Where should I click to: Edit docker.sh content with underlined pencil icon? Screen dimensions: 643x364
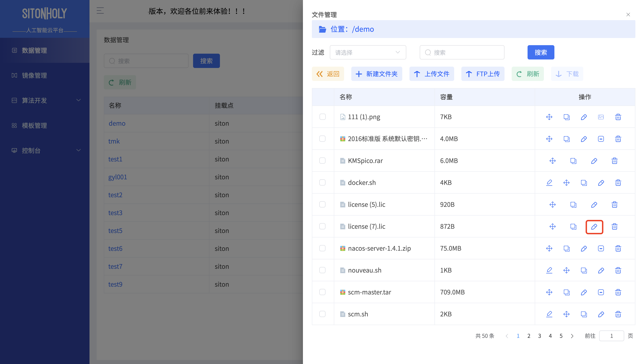(x=549, y=182)
